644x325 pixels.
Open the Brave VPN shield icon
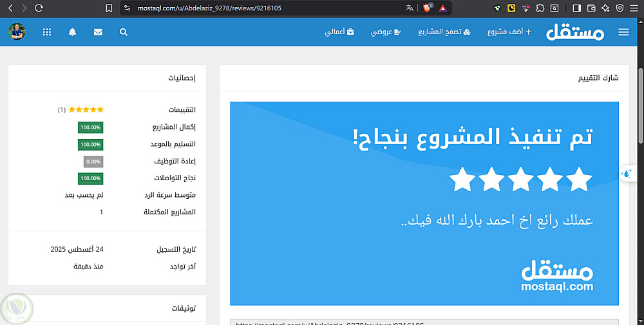620,8
